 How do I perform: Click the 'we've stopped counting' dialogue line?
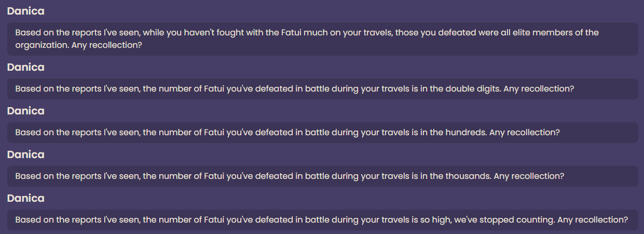pyautogui.click(x=322, y=220)
